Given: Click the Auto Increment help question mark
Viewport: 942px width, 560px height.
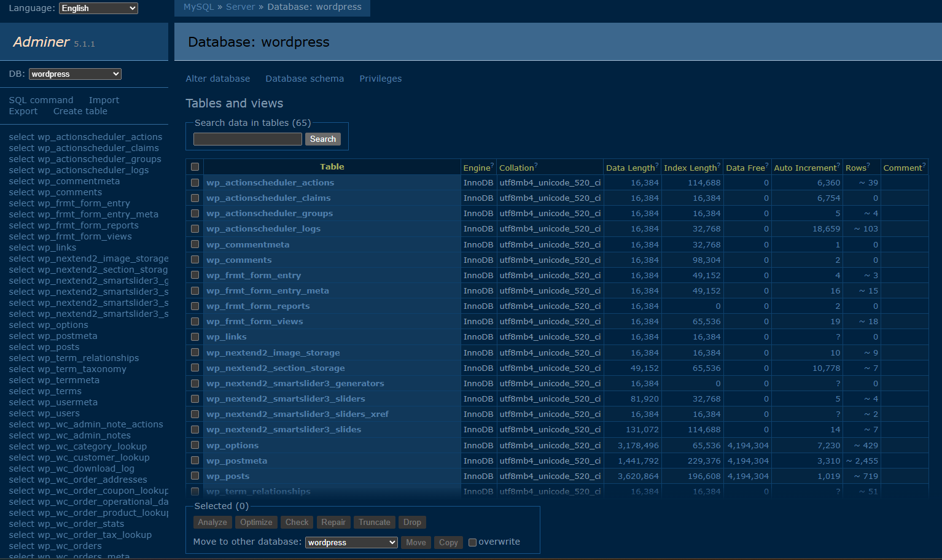Looking at the screenshot, I should [x=838, y=165].
